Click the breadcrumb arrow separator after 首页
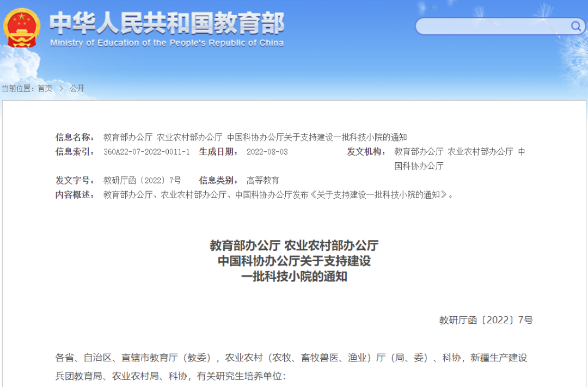Screen dimensions: 588x387 62,88
